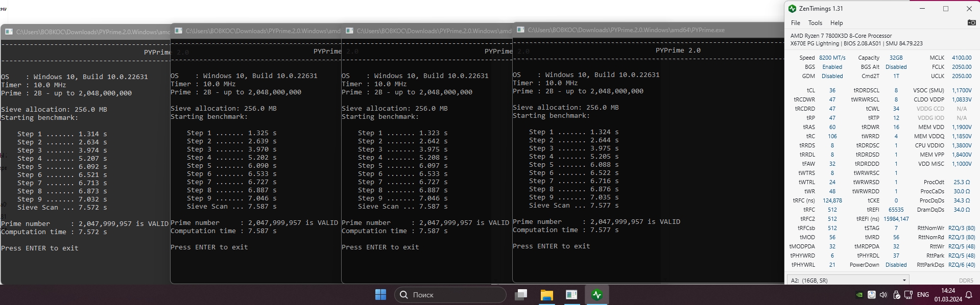
Task: Click the tCL value 36
Action: tap(832, 90)
